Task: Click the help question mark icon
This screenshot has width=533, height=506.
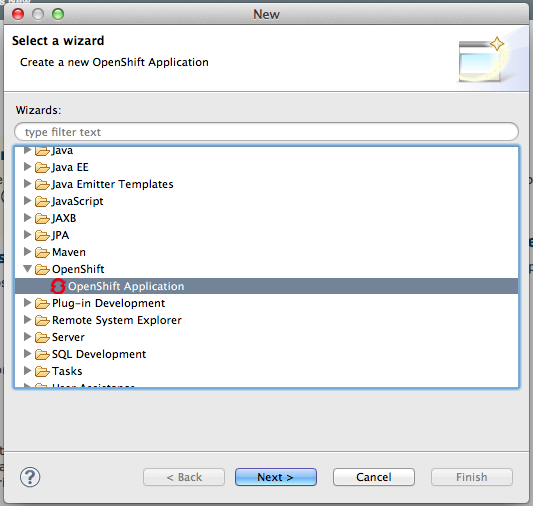Action: [x=30, y=477]
